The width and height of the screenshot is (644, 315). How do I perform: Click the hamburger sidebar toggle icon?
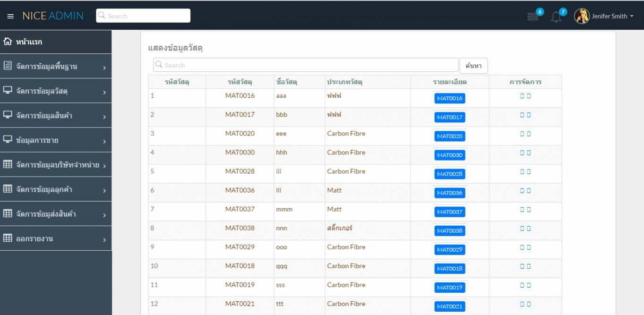pyautogui.click(x=10, y=16)
